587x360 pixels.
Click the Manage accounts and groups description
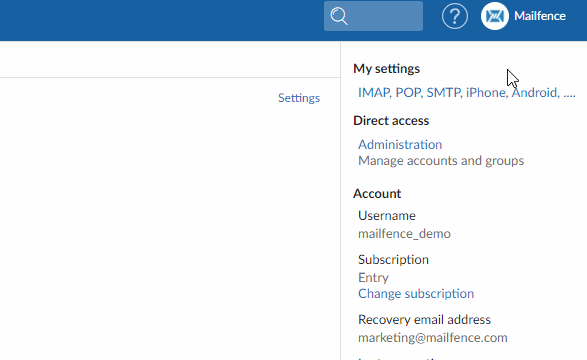click(x=441, y=161)
